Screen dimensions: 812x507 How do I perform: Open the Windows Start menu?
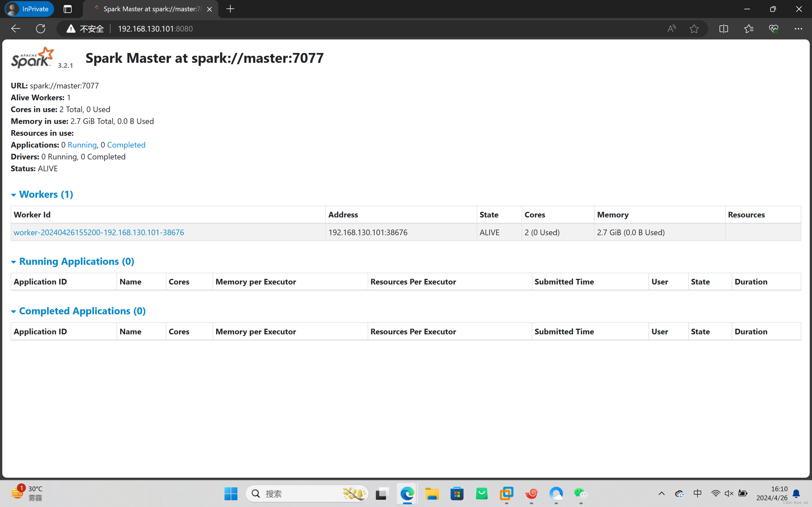pyautogui.click(x=231, y=493)
